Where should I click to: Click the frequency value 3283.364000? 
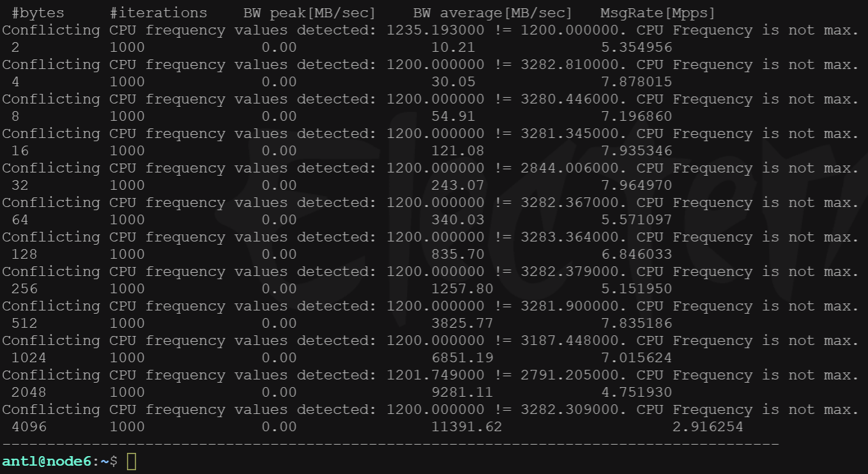tap(569, 237)
